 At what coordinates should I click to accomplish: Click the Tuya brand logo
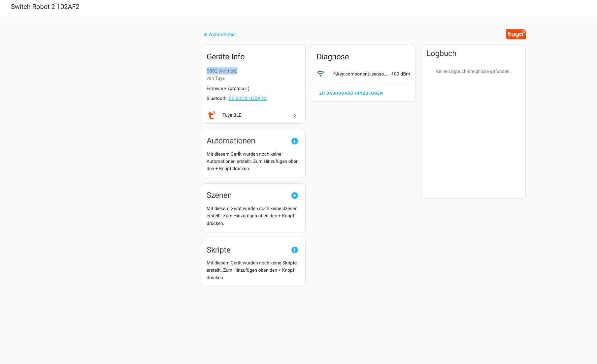pos(515,34)
